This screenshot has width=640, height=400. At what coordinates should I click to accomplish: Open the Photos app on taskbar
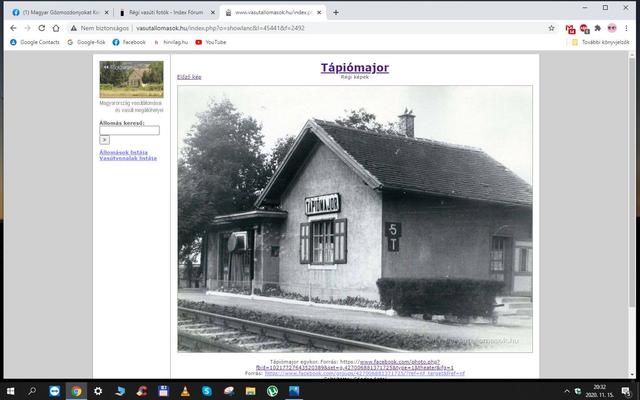point(294,391)
